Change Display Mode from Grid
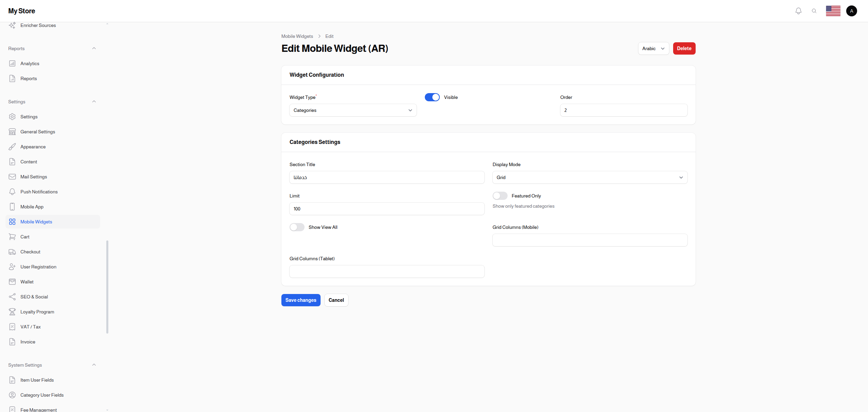The height and width of the screenshot is (412, 868). [590, 177]
